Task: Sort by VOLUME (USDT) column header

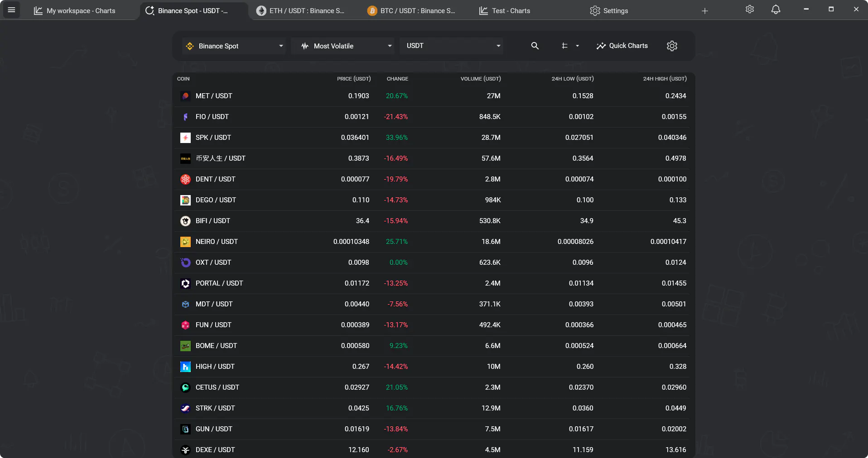Action: coord(481,79)
